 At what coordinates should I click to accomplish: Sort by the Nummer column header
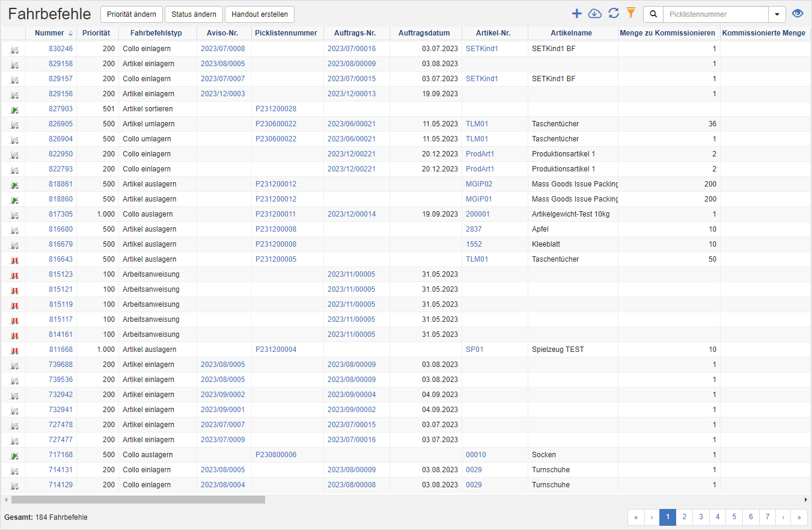(49, 33)
